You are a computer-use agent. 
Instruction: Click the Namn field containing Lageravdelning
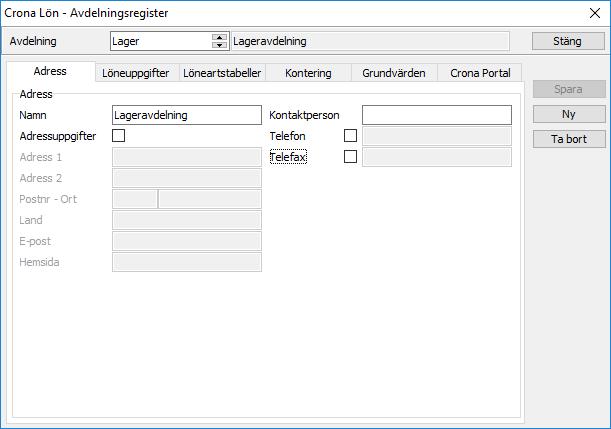[x=187, y=115]
